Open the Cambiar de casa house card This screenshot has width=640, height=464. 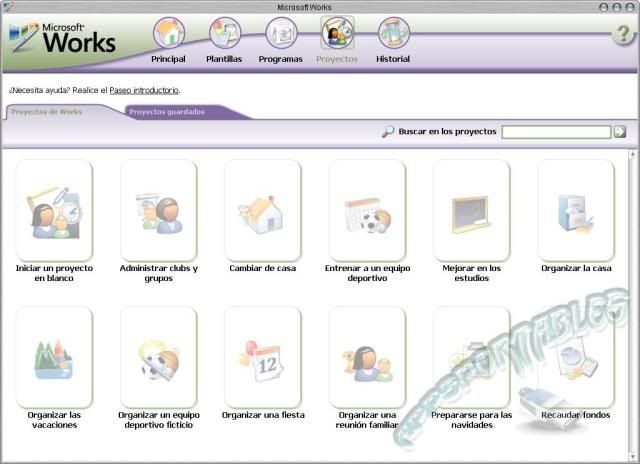(x=263, y=210)
